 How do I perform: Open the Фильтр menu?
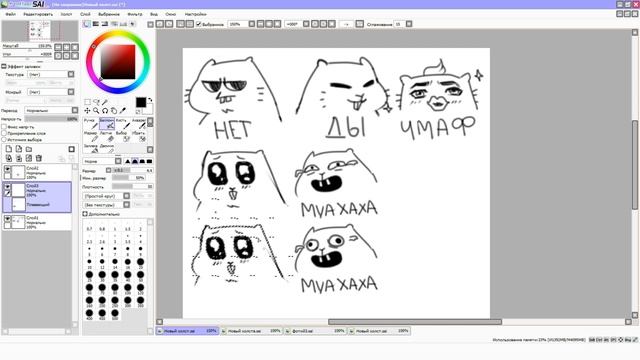point(135,14)
